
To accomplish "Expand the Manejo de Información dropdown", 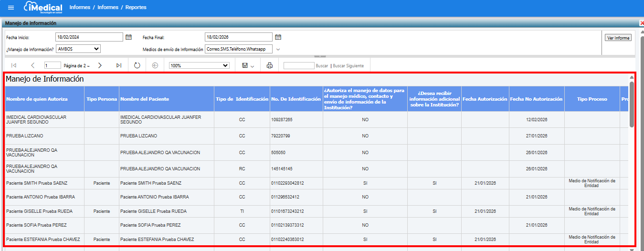I will pyautogui.click(x=78, y=49).
